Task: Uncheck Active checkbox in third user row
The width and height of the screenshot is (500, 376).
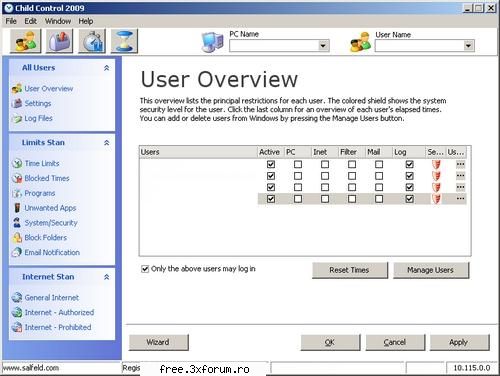Action: point(271,187)
